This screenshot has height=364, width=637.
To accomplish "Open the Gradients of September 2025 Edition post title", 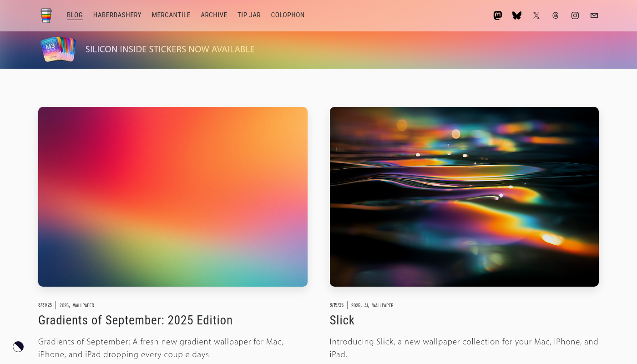I will tap(135, 320).
